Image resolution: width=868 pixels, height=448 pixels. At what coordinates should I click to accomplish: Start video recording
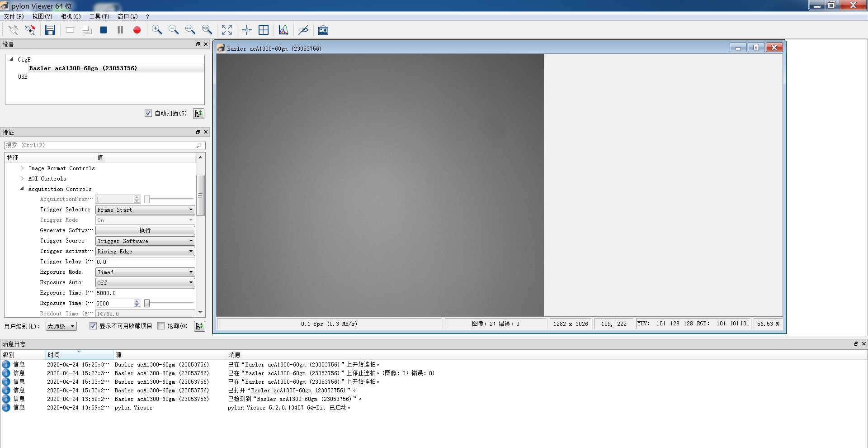(137, 30)
